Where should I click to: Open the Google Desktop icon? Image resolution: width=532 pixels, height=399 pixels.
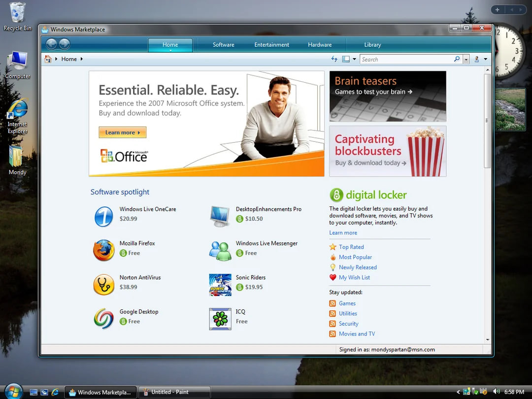click(104, 319)
